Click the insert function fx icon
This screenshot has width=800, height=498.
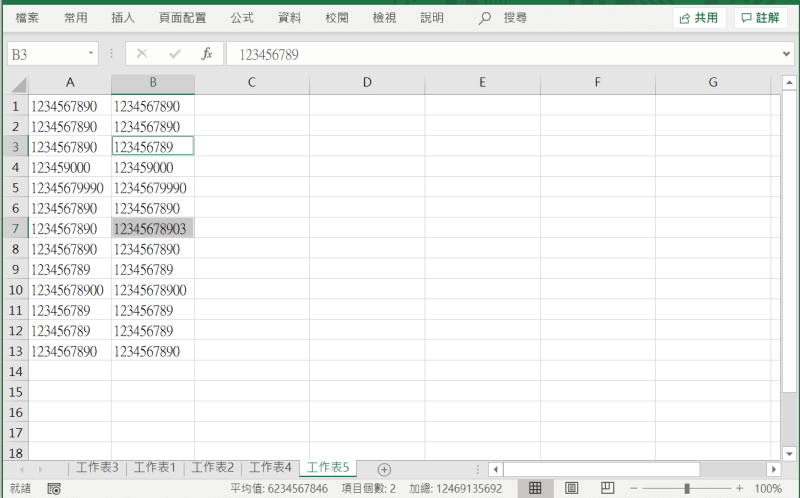206,54
